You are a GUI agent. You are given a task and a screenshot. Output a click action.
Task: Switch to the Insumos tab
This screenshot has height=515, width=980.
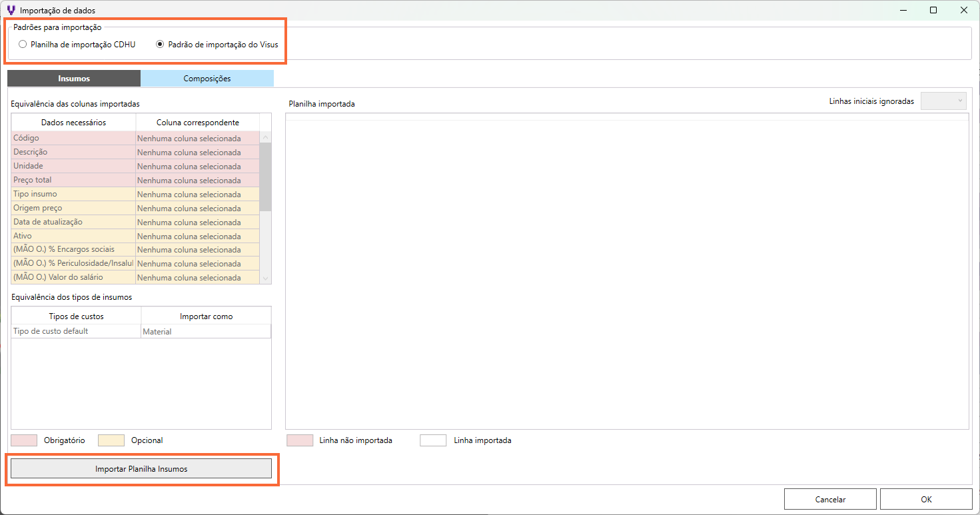tap(74, 79)
